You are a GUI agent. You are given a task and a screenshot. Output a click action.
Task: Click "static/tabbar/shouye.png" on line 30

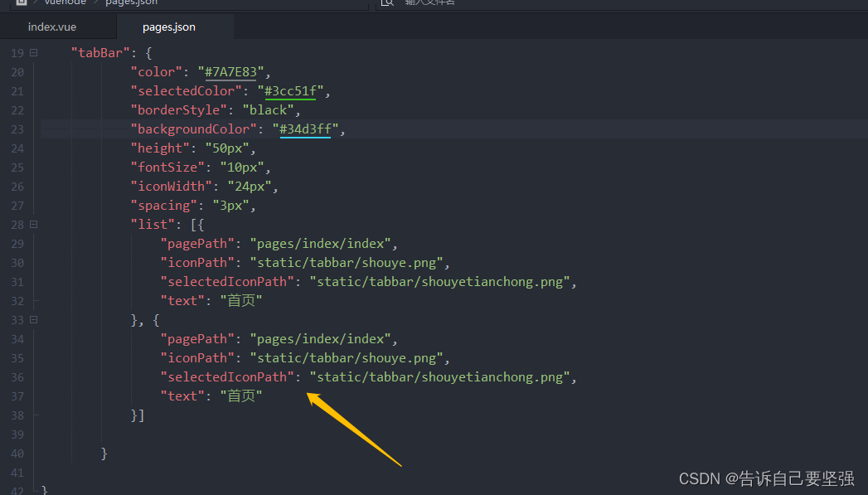click(347, 263)
